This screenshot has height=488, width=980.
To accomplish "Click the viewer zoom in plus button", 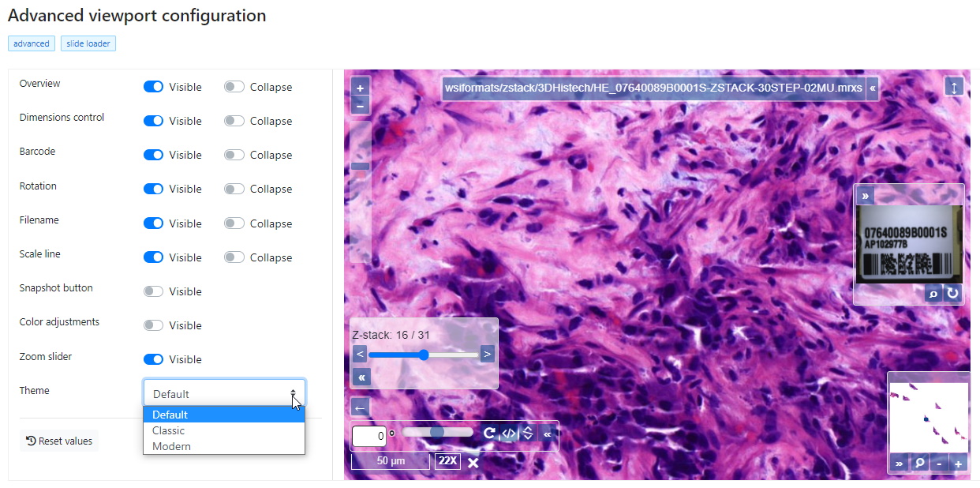I will (x=360, y=88).
